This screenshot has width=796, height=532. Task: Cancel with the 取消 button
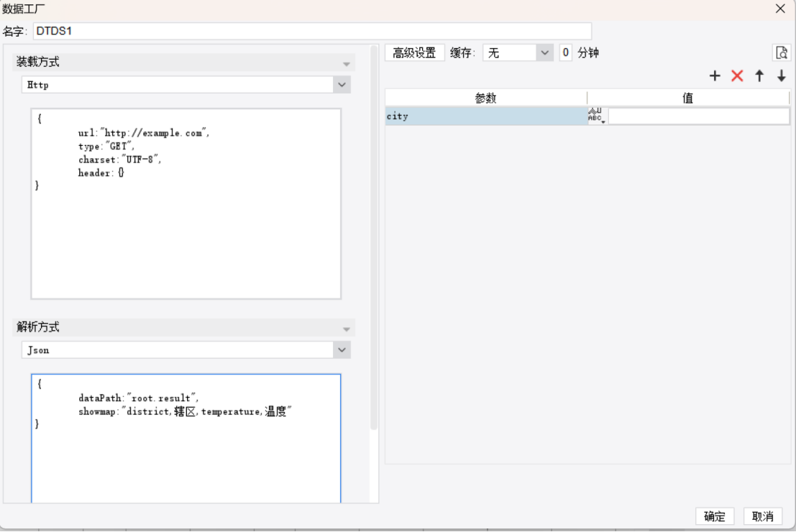click(x=762, y=516)
